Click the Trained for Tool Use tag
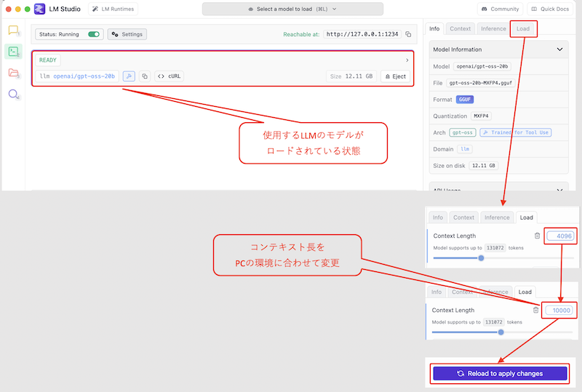 (x=516, y=132)
